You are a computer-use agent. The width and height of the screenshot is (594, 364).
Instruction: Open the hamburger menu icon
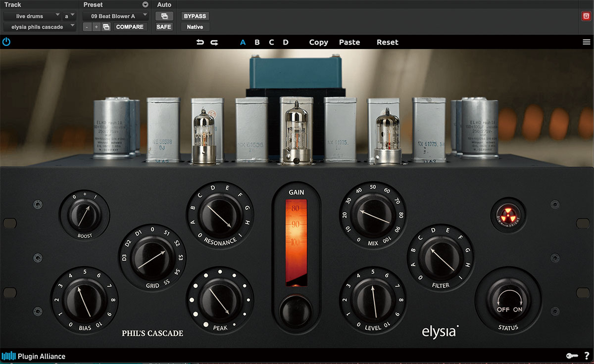point(587,42)
